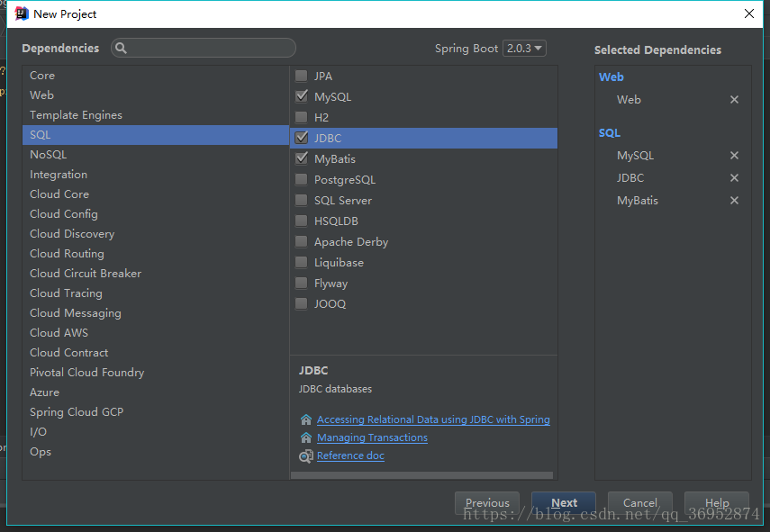The width and height of the screenshot is (770, 532).
Task: Open the Template Engines category
Action: click(x=156, y=115)
